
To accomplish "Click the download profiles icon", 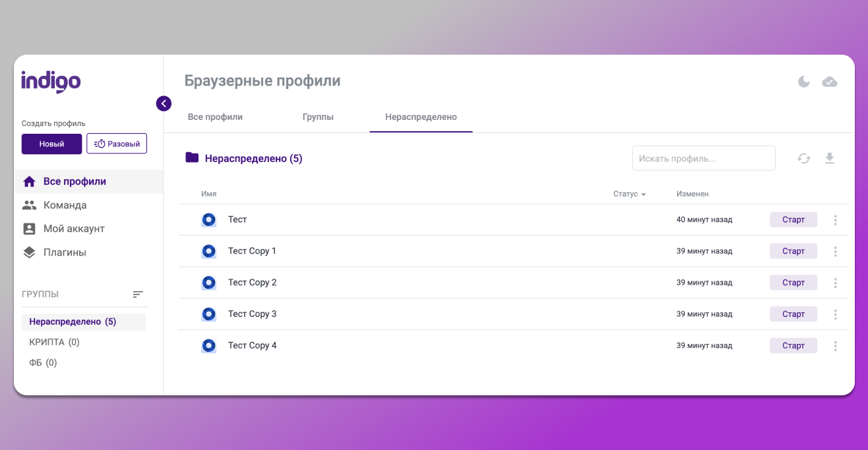I will click(830, 158).
